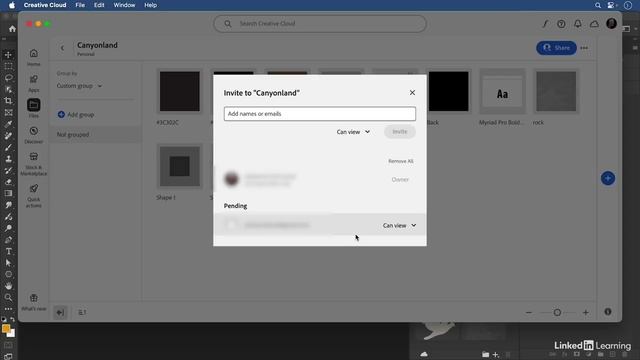Viewport: 640px width, 360px height.
Task: Select the Myriad Pro Bold character style thumbnail
Action: pyautogui.click(x=502, y=91)
